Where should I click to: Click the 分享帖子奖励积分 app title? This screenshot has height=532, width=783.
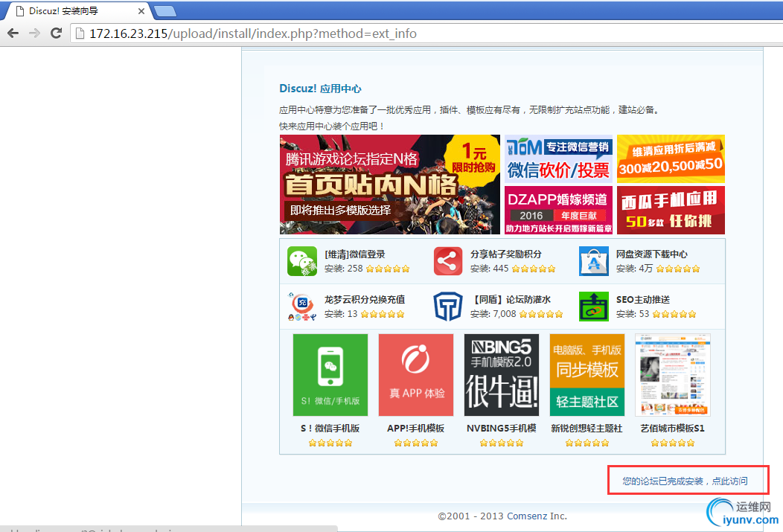coord(506,254)
